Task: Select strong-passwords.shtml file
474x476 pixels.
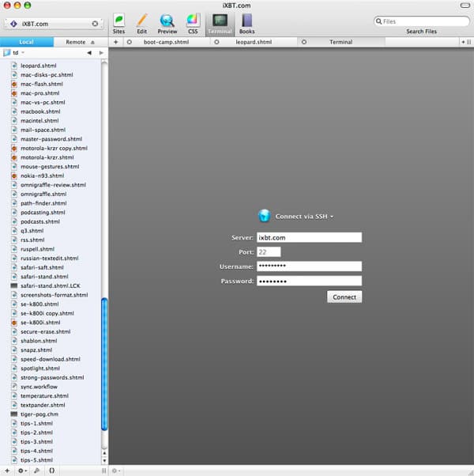Action: tap(52, 377)
